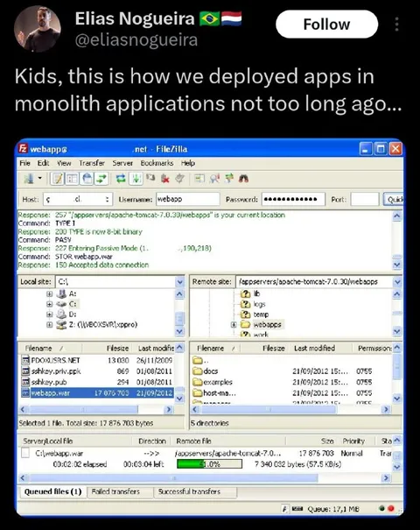
Task: Open the View menu
Action: pos(64,163)
